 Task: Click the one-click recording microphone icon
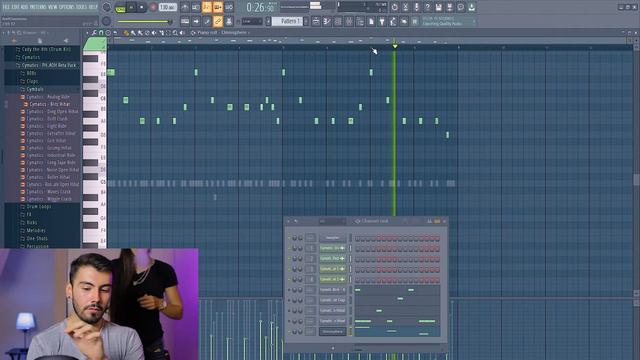(x=416, y=7)
